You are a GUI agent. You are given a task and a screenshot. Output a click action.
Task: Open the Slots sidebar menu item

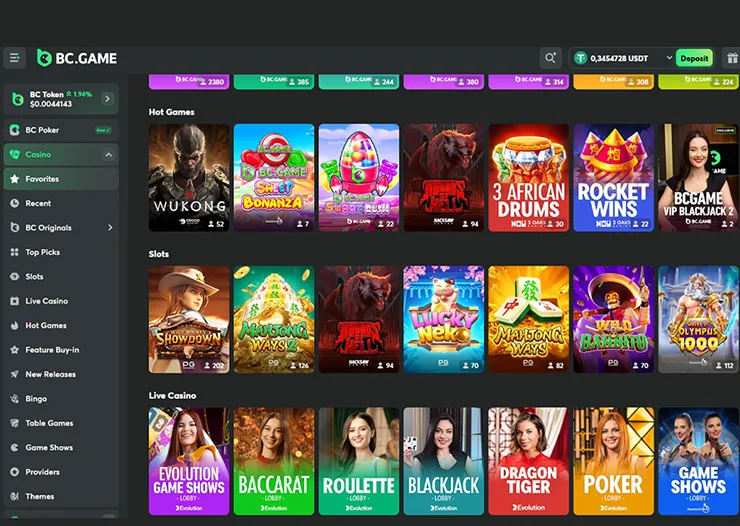point(61,276)
